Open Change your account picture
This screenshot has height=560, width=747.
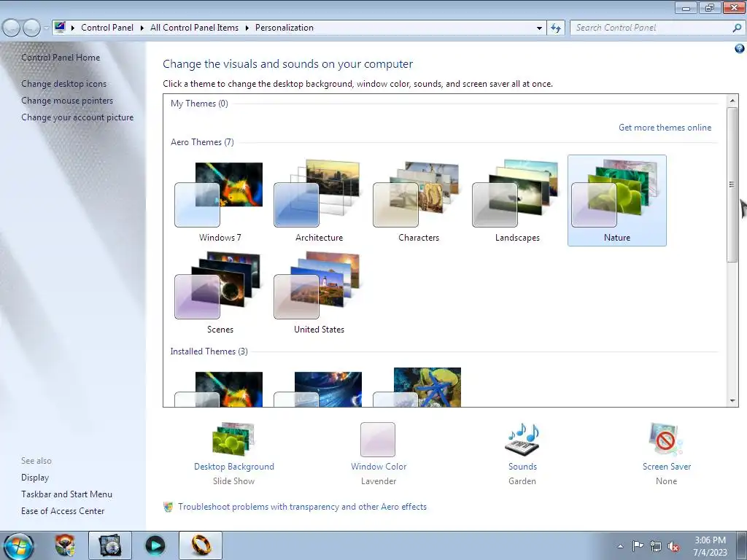pos(77,117)
